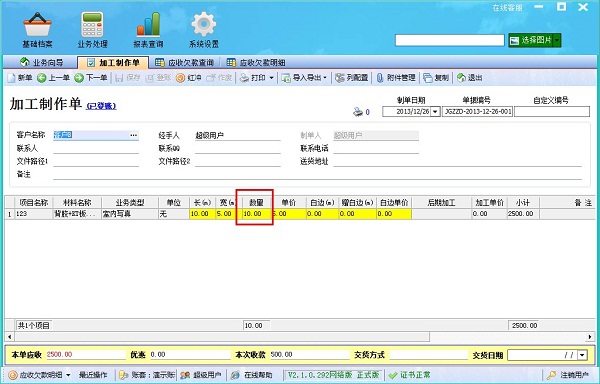Click the 小计 column header
Screen dimensions: 600x384
[523, 202]
